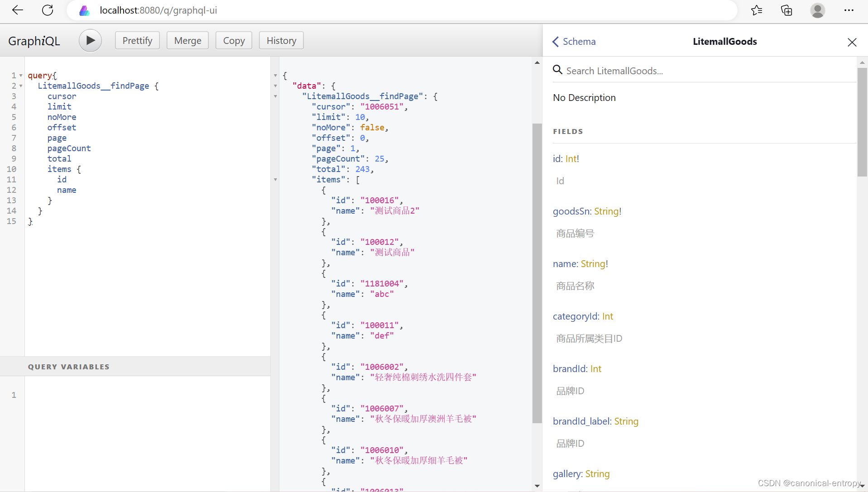Click docs panel scrollbar thumb

(862, 121)
